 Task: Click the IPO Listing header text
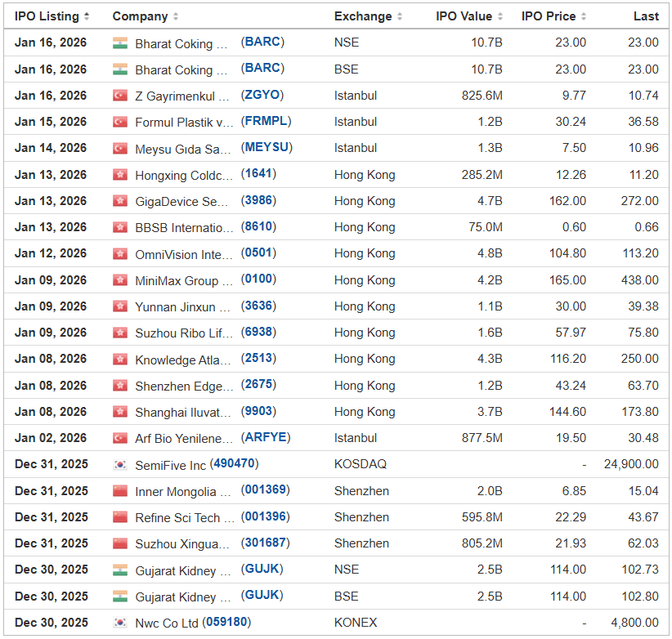[x=47, y=16]
